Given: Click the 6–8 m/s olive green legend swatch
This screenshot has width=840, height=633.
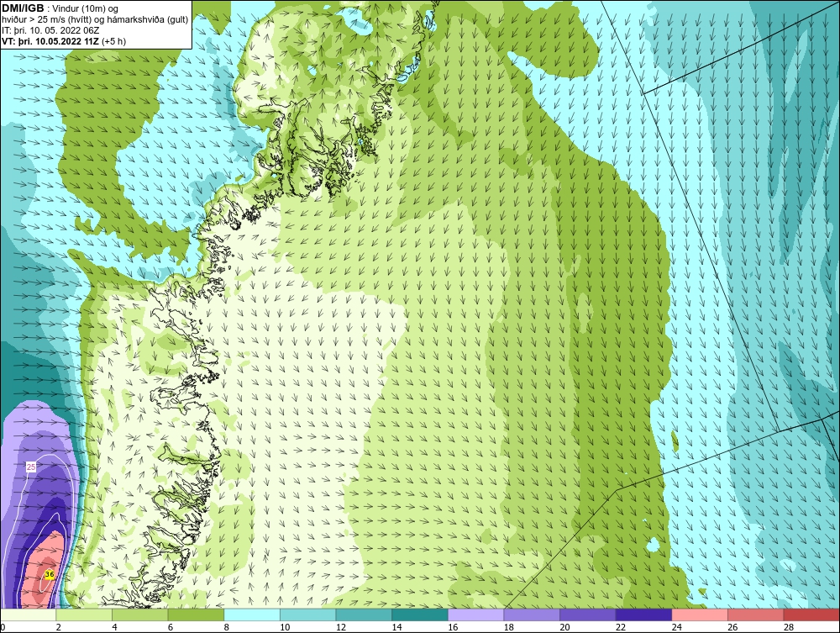Looking at the screenshot, I should click(196, 615).
